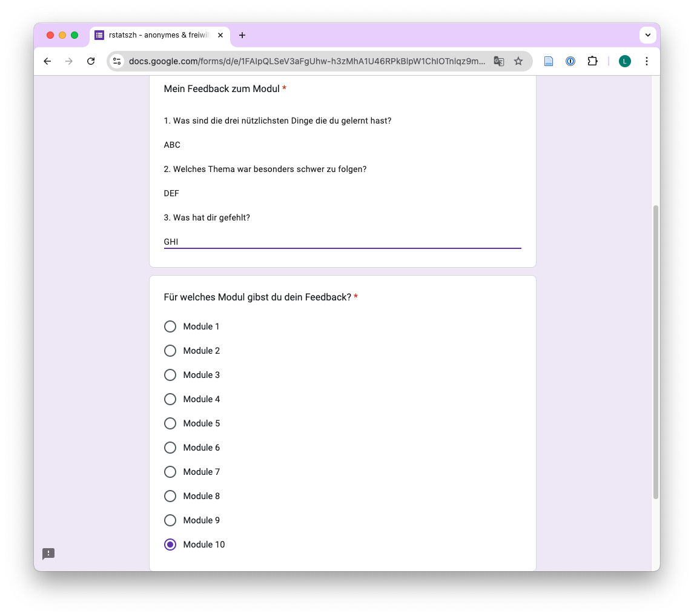Expand the tab search dropdown chevron
Viewport: 694px width, 616px height.
pos(647,35)
